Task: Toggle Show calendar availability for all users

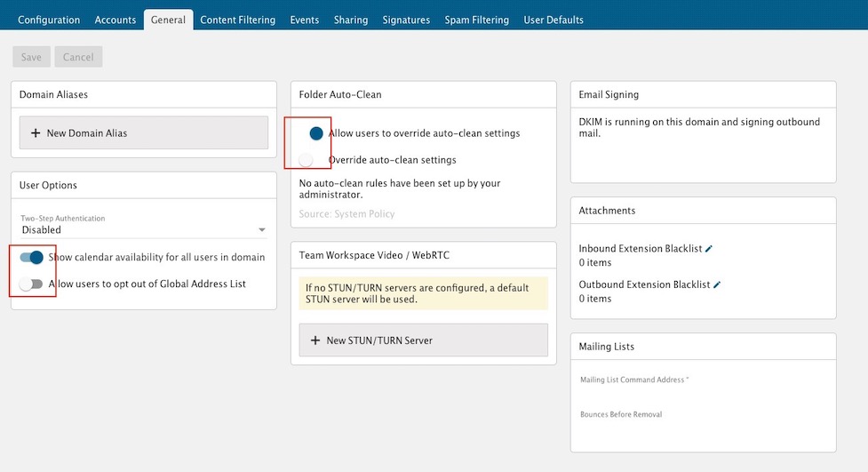Action: [x=32, y=257]
